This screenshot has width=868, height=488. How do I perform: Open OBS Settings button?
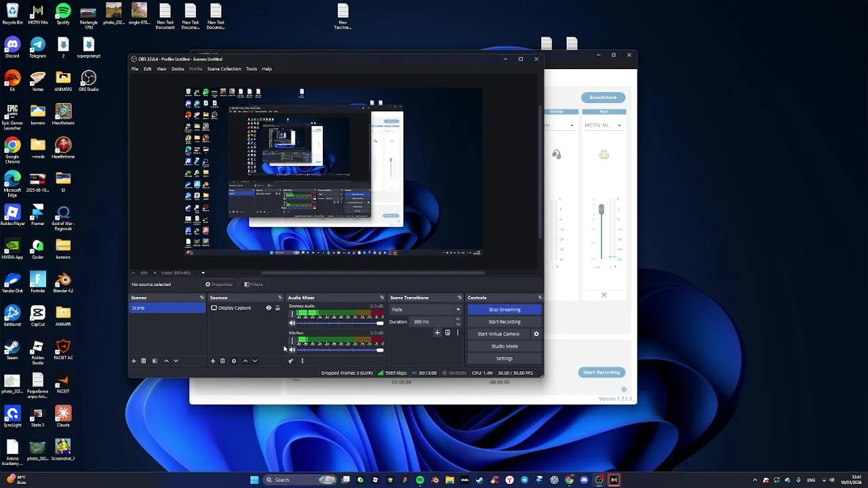pyautogui.click(x=505, y=358)
